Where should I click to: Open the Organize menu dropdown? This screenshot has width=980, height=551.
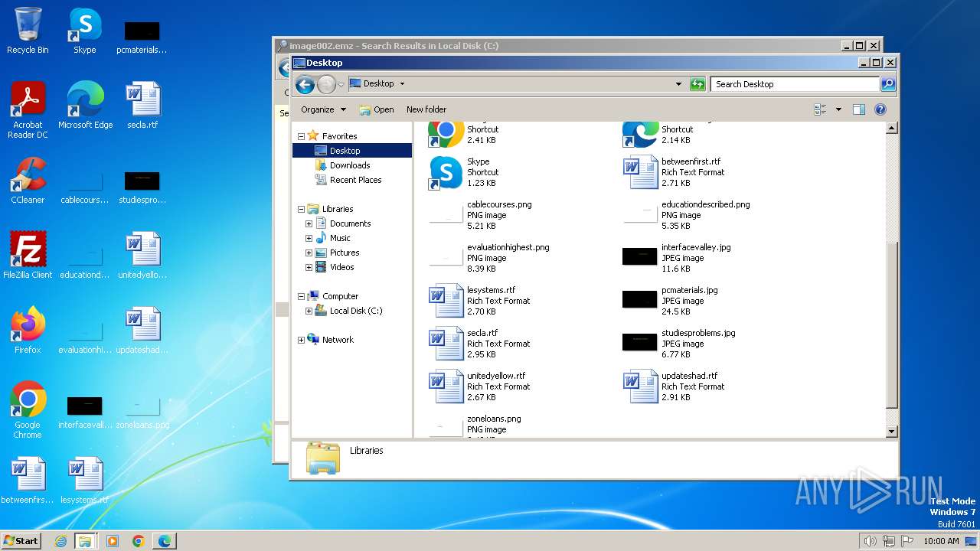click(x=323, y=109)
